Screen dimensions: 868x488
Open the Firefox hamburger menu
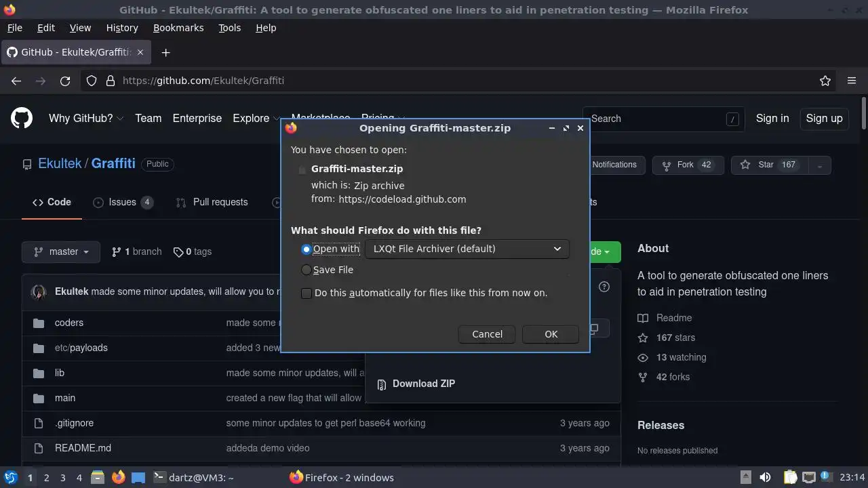tap(852, 81)
